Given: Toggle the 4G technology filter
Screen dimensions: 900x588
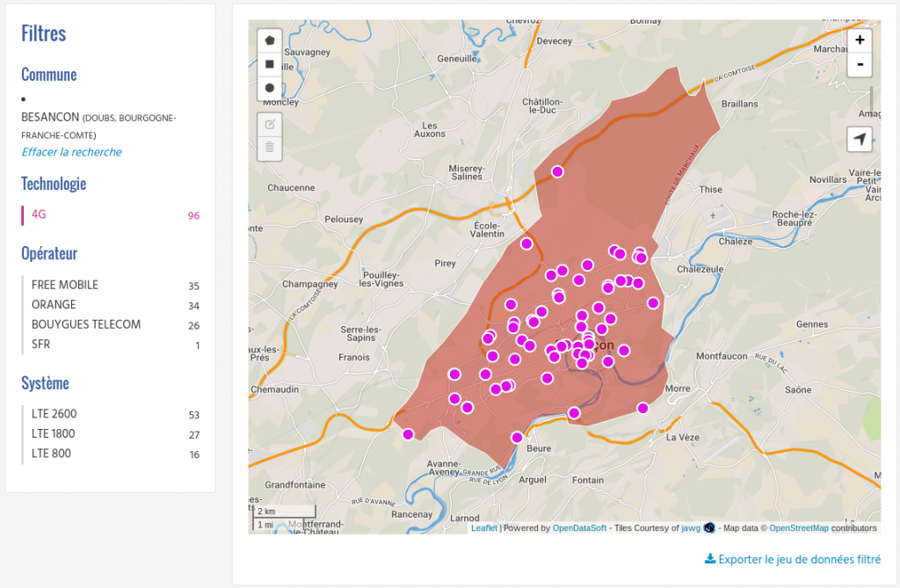Looking at the screenshot, I should pos(40,214).
